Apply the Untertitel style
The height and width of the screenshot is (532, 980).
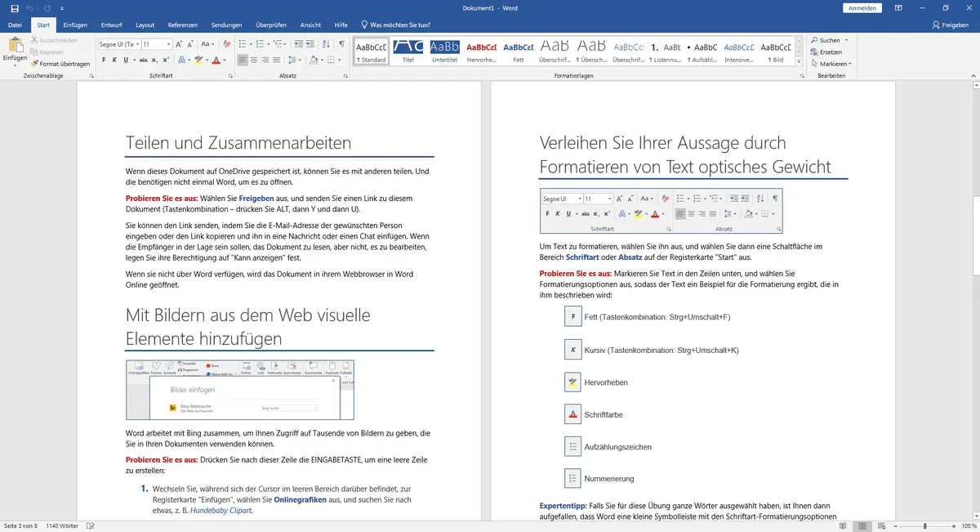point(445,51)
